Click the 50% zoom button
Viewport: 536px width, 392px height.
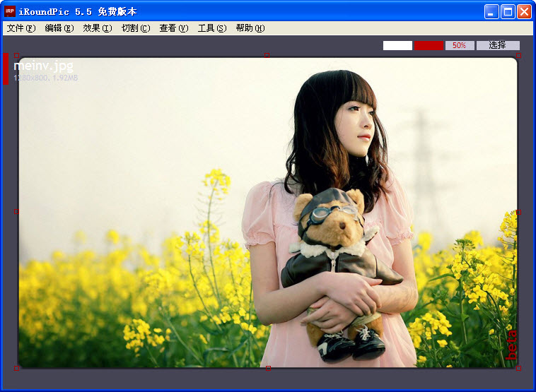(460, 45)
